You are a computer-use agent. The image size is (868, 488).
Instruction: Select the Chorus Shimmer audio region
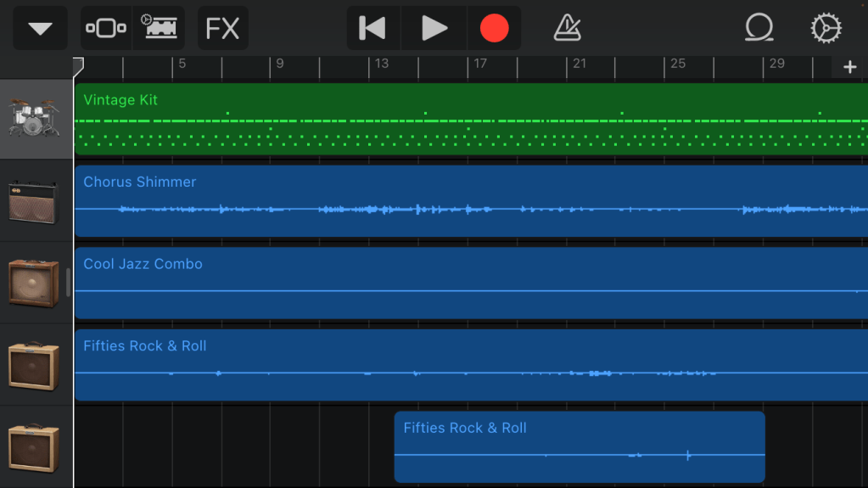tap(471, 201)
